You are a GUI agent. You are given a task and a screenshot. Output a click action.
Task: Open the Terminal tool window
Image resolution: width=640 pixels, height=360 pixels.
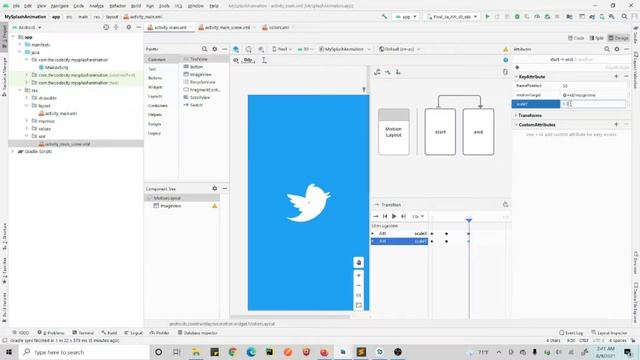coord(83,333)
